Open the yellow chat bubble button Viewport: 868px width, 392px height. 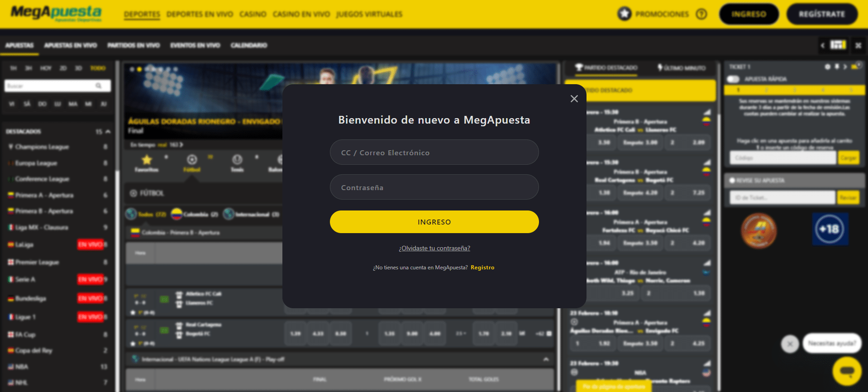[x=847, y=371]
